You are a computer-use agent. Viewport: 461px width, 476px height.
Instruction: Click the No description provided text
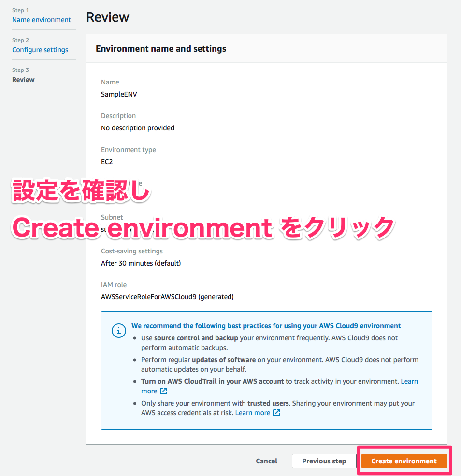(x=138, y=128)
